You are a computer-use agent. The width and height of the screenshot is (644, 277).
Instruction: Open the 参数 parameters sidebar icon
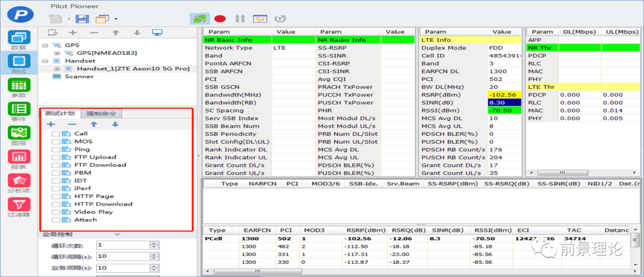18,88
